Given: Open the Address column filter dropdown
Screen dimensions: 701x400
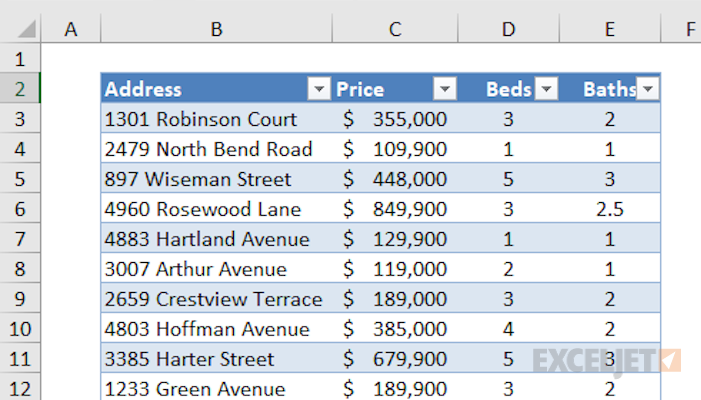Looking at the screenshot, I should [x=319, y=90].
